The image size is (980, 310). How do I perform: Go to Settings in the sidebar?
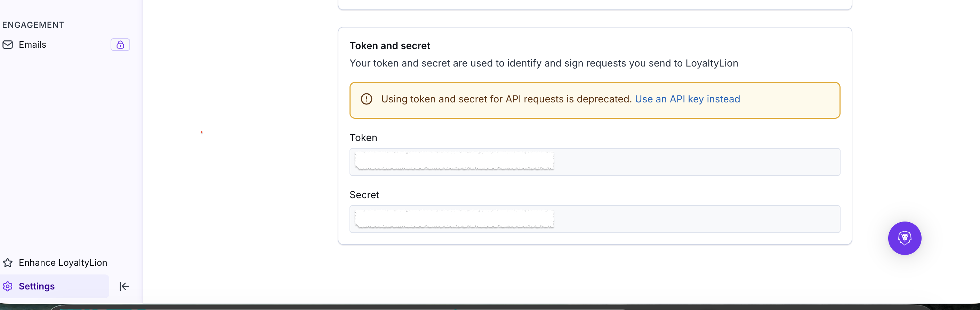(x=37, y=286)
